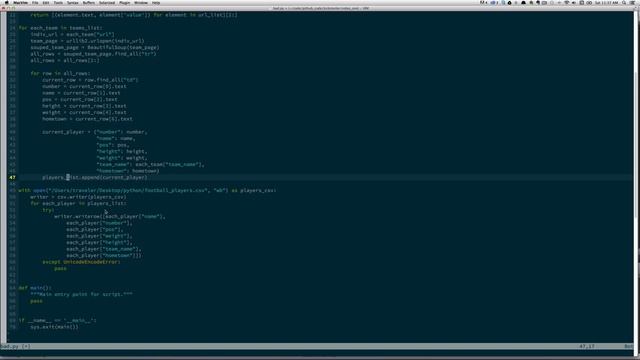This screenshot has width=640, height=360.
Task: Click the 'all_rows = all_rows[1:]' line
Action: [x=65, y=60]
